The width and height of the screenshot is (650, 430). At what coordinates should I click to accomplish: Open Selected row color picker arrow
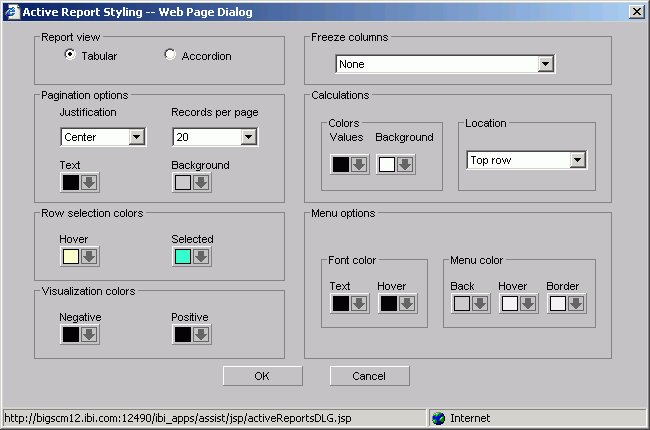[201, 257]
